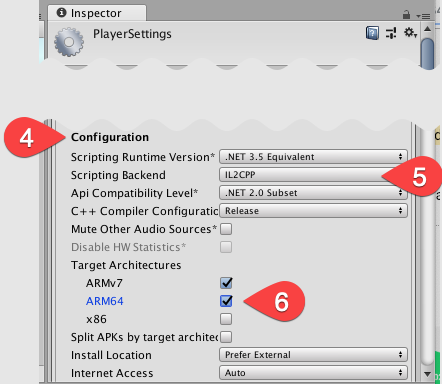Enable the x86 architecture checkbox
Viewport: 442px width, 384px height.
226,319
